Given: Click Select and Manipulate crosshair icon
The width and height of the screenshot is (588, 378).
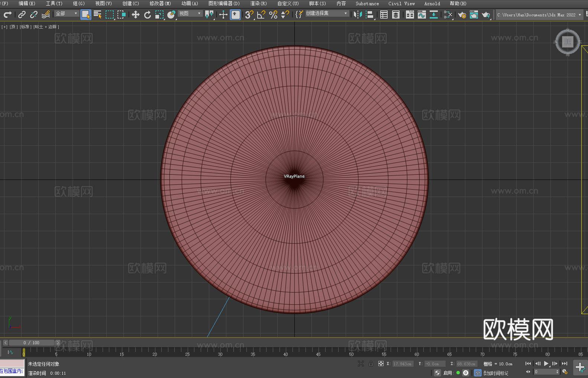Looking at the screenshot, I should pyautogui.click(x=223, y=14).
